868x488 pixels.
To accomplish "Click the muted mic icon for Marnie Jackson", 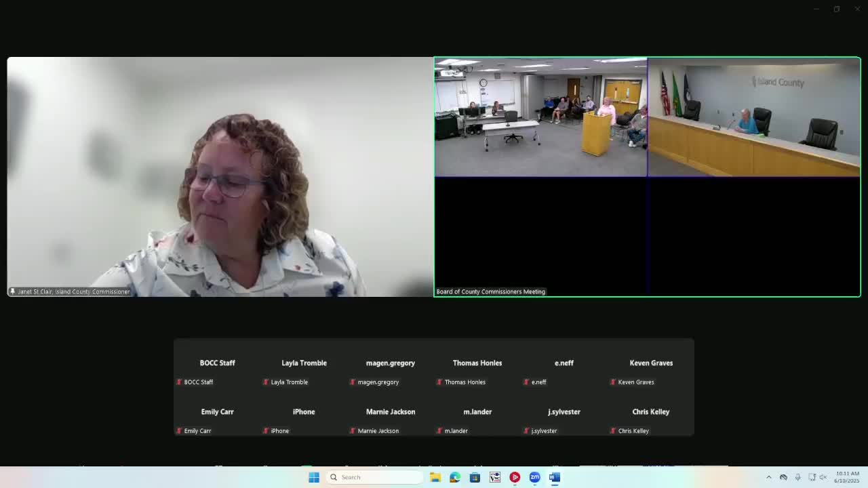I will tap(353, 431).
